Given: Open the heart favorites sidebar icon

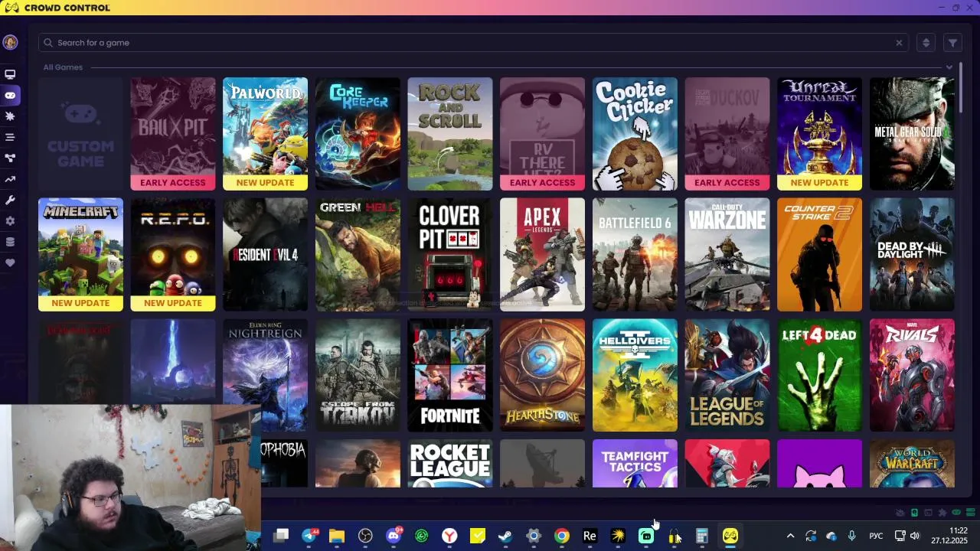Looking at the screenshot, I should 10,262.
